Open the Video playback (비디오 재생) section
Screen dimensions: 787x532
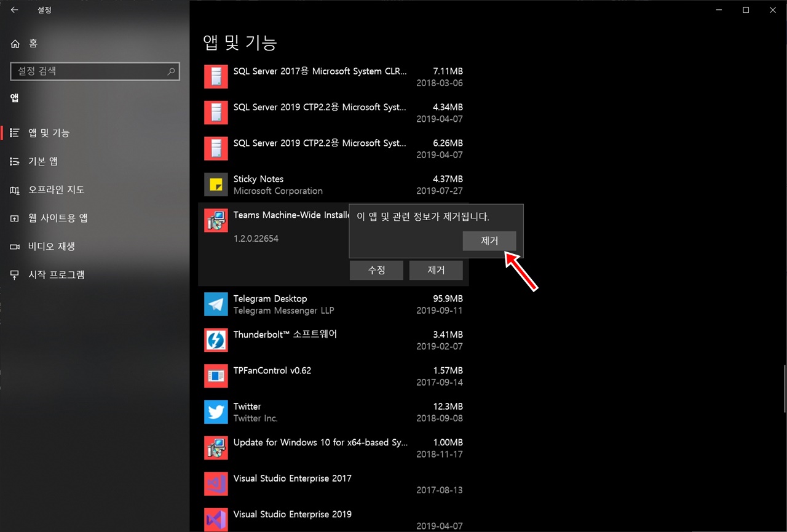(95, 246)
